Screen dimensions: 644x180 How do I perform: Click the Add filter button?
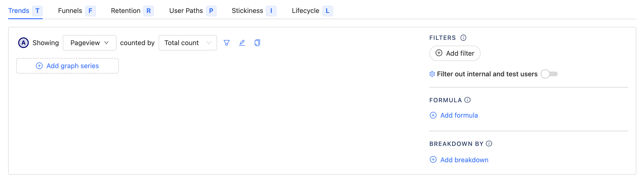coord(454,53)
